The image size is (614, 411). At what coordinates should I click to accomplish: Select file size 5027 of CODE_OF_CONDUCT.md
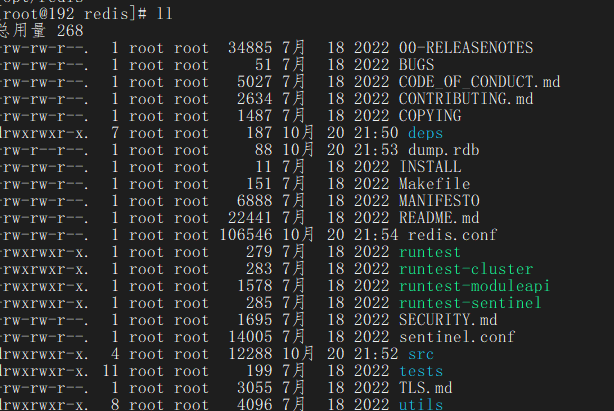[255, 82]
